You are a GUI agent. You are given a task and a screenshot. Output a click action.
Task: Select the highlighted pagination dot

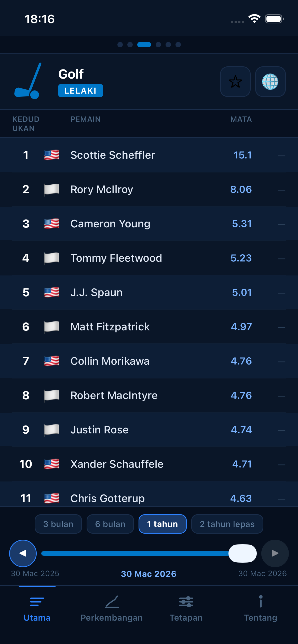(x=144, y=45)
